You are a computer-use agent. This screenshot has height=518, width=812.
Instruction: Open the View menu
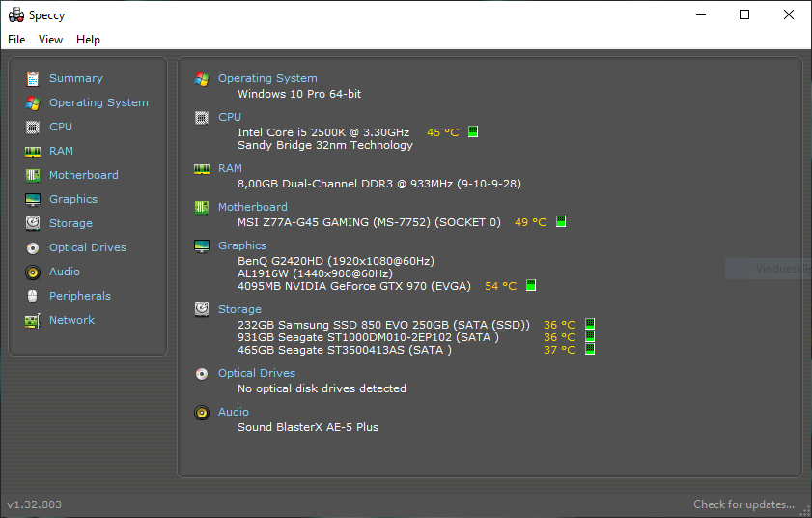tap(51, 40)
